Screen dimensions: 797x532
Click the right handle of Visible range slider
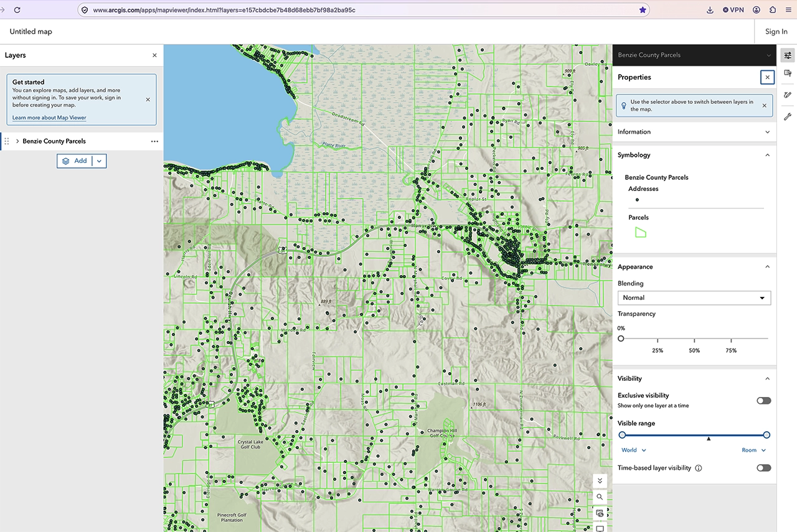click(x=766, y=435)
